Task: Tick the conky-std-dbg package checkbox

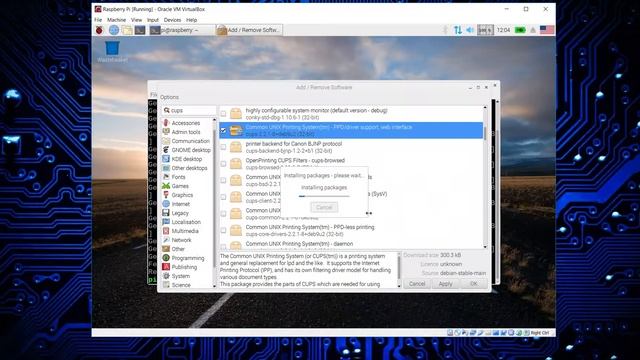Action: click(x=223, y=113)
